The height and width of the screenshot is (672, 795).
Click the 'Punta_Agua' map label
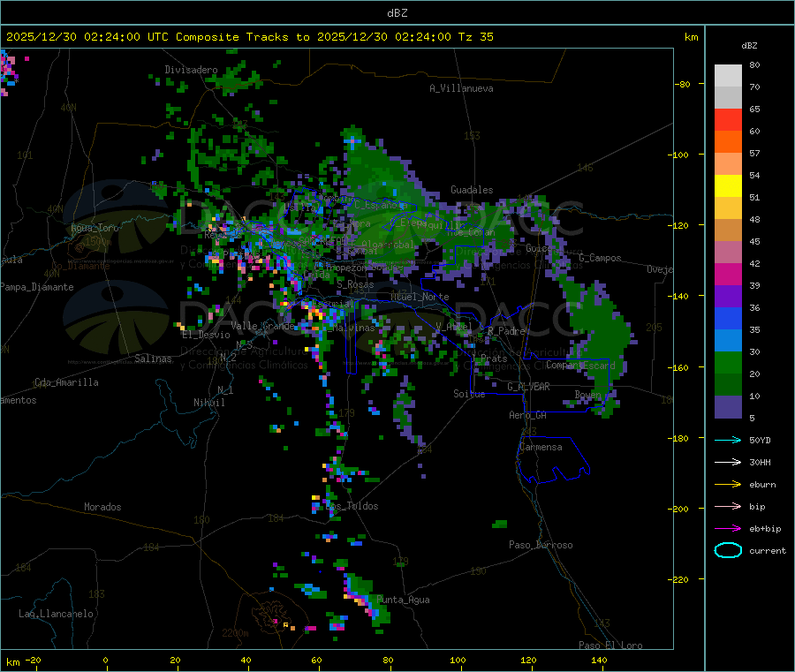(403, 600)
